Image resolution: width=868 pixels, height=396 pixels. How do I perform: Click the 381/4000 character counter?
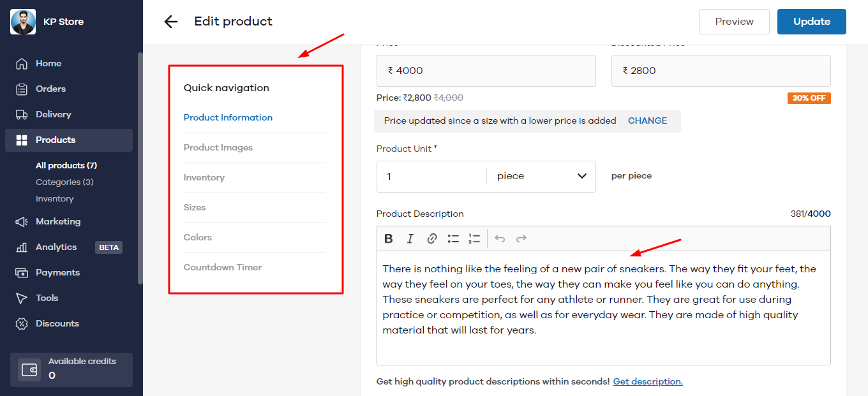pos(811,214)
